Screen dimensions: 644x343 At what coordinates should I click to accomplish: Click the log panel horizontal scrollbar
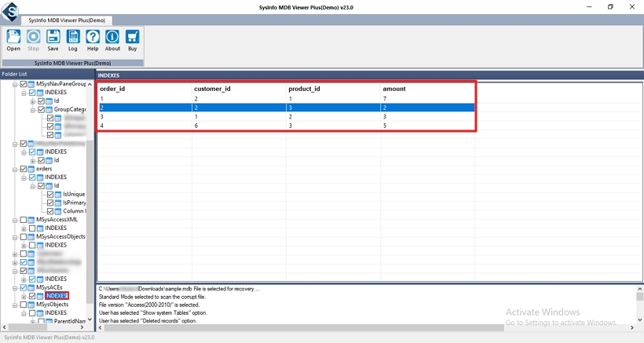point(304,328)
